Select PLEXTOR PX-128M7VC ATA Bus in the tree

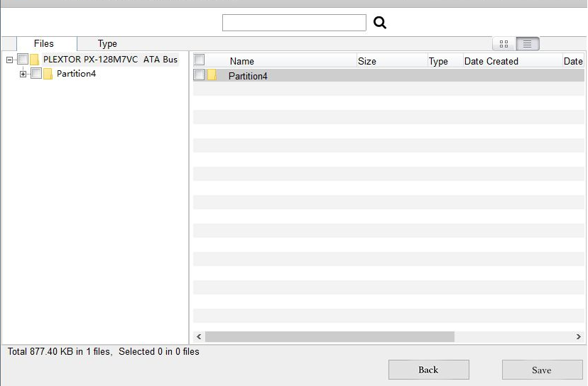click(x=110, y=59)
